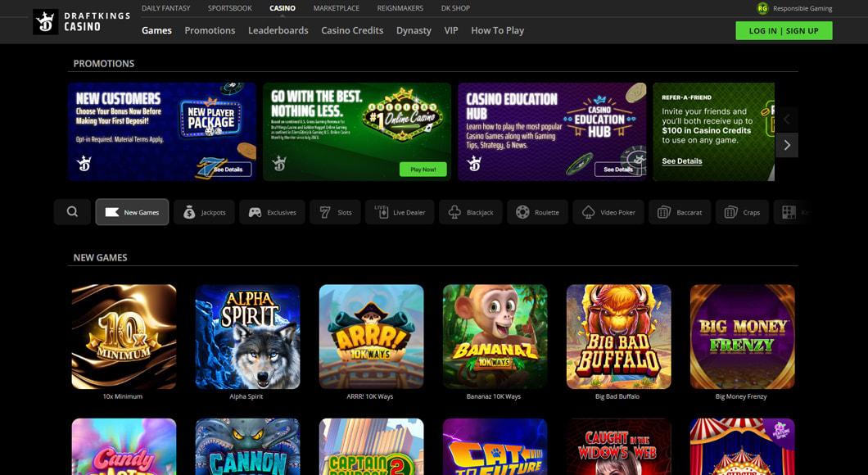This screenshot has width=868, height=475.
Task: Open the Exclusives controller category
Action: [x=272, y=212]
